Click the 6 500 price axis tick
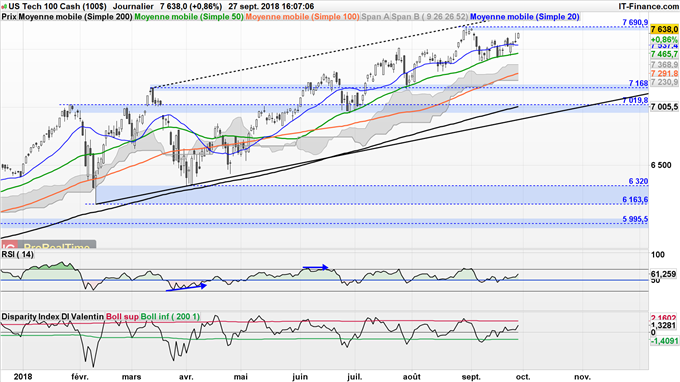Screen dimensions: 680x382 [x=661, y=165]
